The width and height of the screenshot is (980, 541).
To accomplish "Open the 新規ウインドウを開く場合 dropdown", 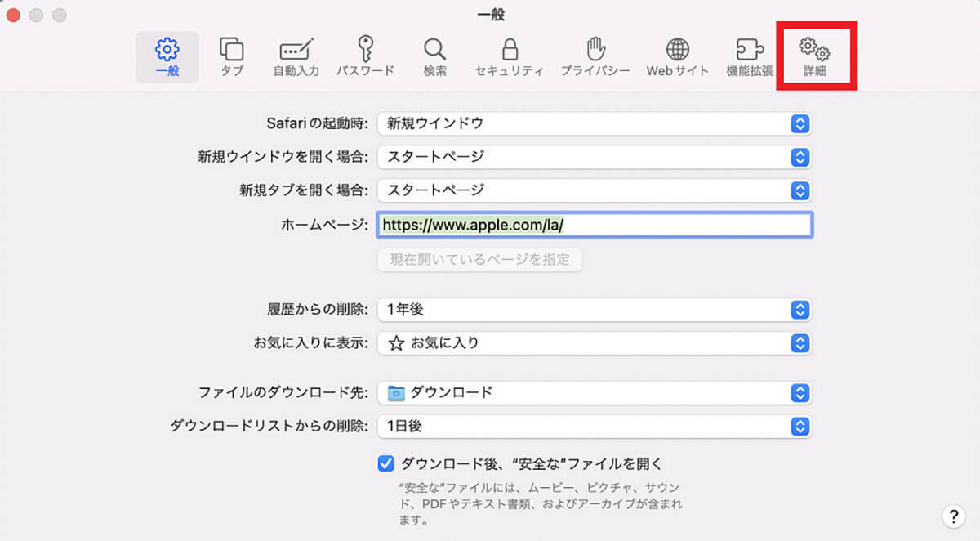I will coord(594,157).
